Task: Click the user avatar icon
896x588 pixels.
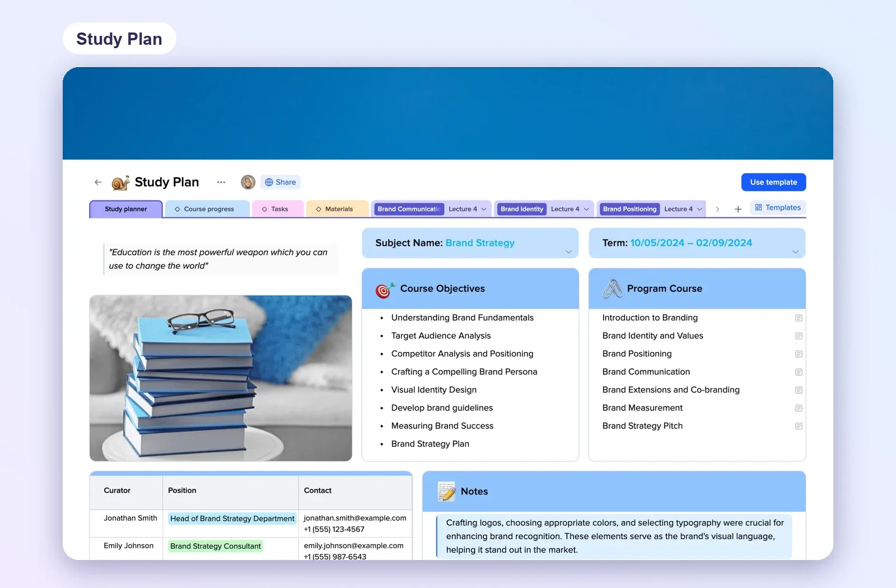Action: 248,182
